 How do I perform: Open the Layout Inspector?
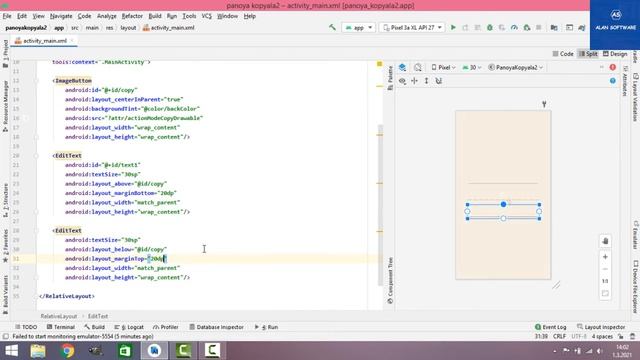601,327
